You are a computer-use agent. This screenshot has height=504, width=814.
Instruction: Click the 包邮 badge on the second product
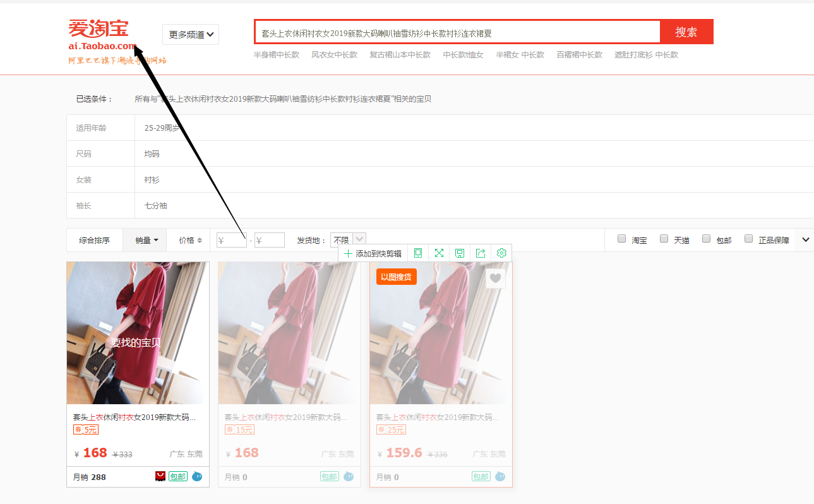pyautogui.click(x=330, y=476)
